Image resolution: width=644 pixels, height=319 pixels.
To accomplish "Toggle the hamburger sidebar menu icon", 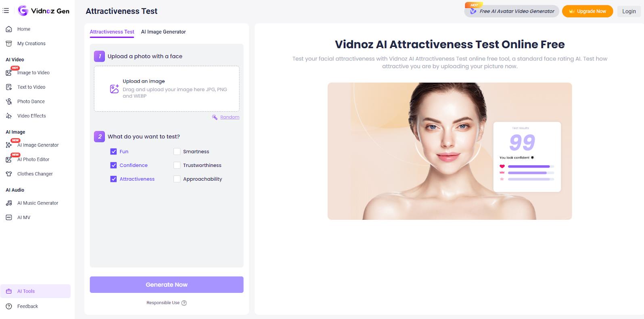I will [6, 11].
